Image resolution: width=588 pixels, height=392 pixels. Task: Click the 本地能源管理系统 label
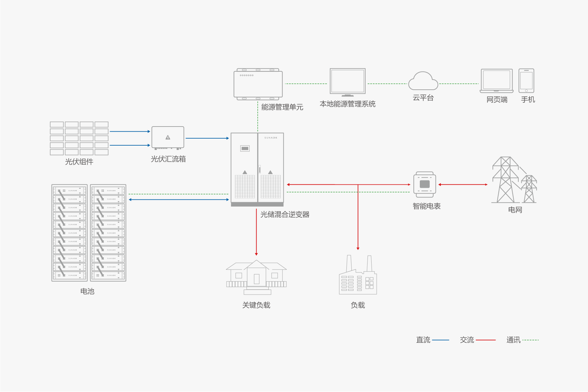pyautogui.click(x=347, y=104)
